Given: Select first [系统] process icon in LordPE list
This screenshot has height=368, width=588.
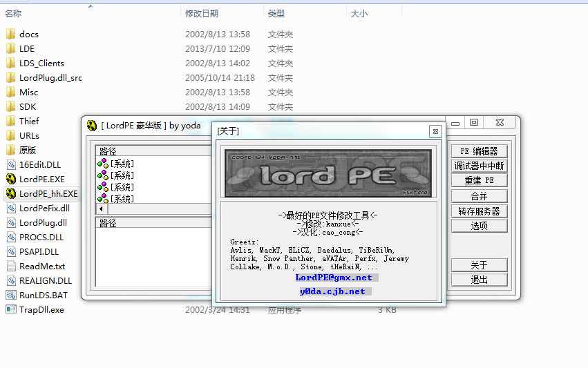Looking at the screenshot, I should coord(103,164).
